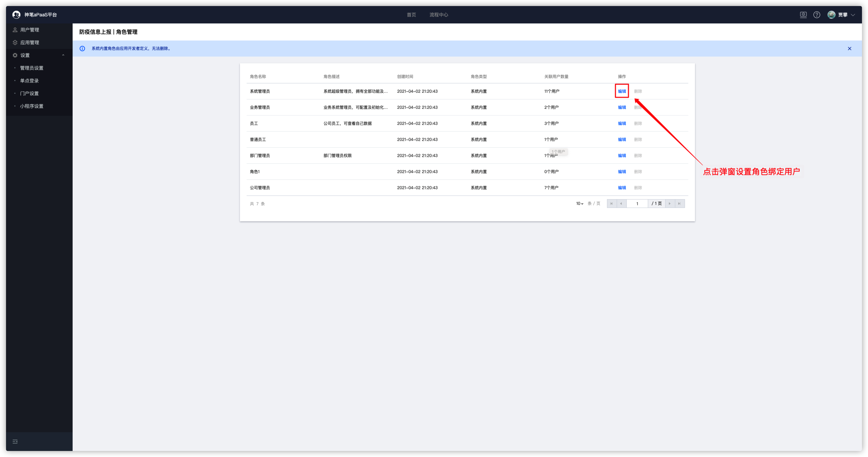Jump to first page pagination button

(611, 204)
